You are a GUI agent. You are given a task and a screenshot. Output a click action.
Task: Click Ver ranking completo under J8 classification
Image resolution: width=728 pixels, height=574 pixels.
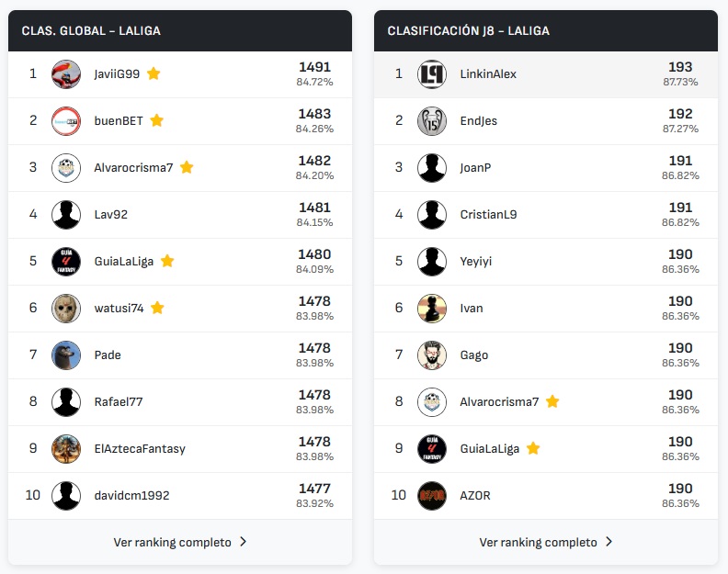(539, 543)
